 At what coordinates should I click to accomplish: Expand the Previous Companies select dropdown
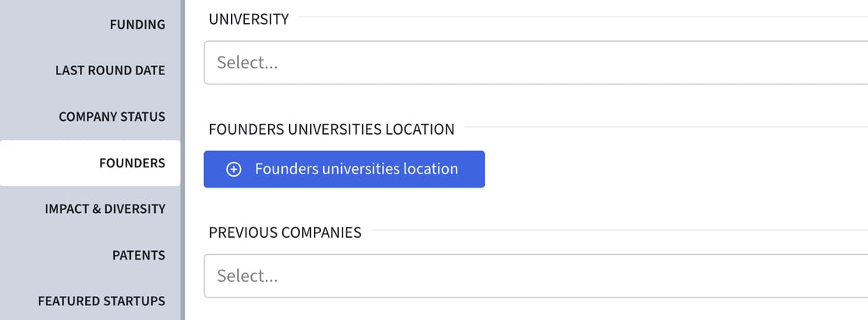535,276
